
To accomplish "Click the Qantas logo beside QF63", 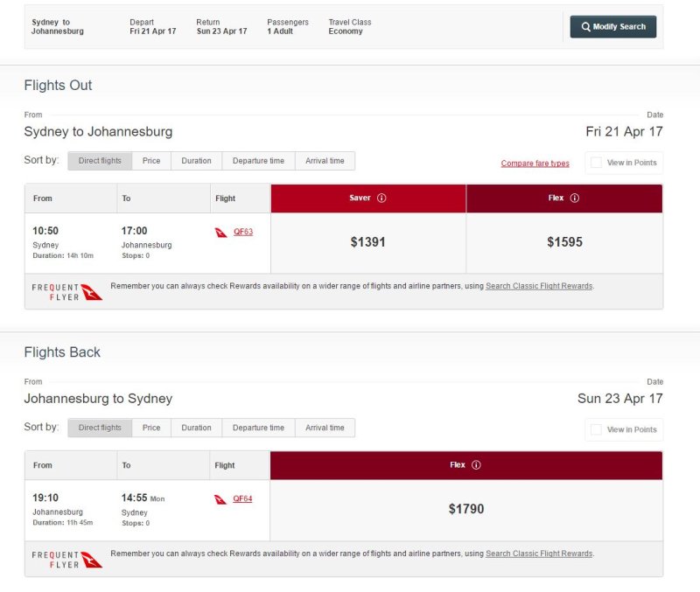I will [x=221, y=233].
